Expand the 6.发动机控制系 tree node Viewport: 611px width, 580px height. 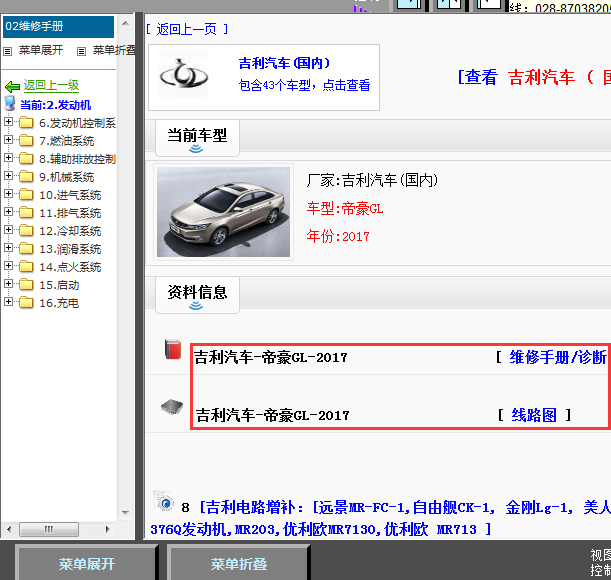pos(8,122)
